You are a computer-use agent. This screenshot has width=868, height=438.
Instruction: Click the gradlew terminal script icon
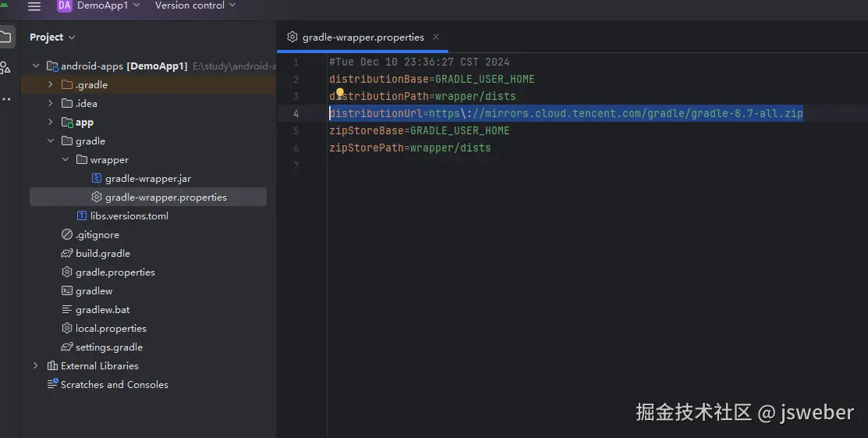[67, 291]
